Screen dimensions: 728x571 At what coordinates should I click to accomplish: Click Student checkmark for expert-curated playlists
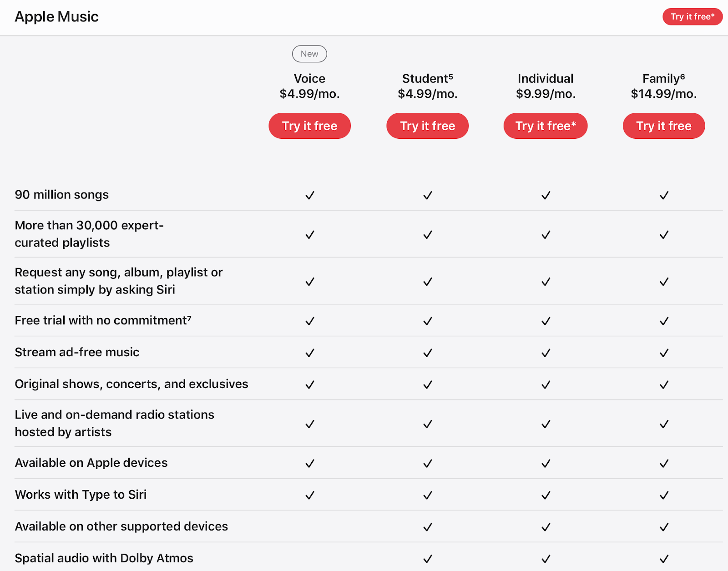[x=428, y=235]
